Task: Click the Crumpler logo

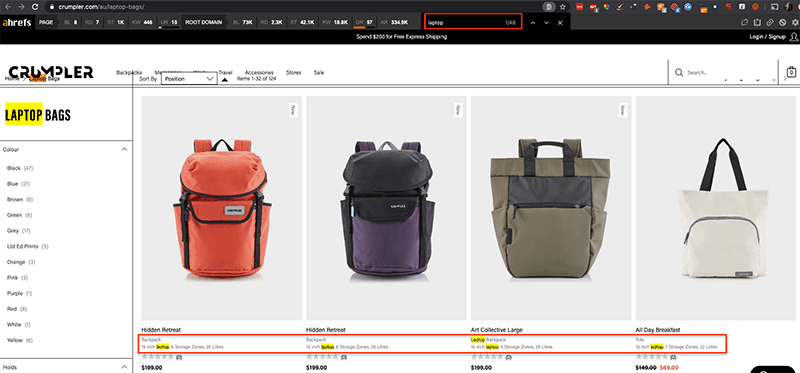Action: (x=51, y=71)
